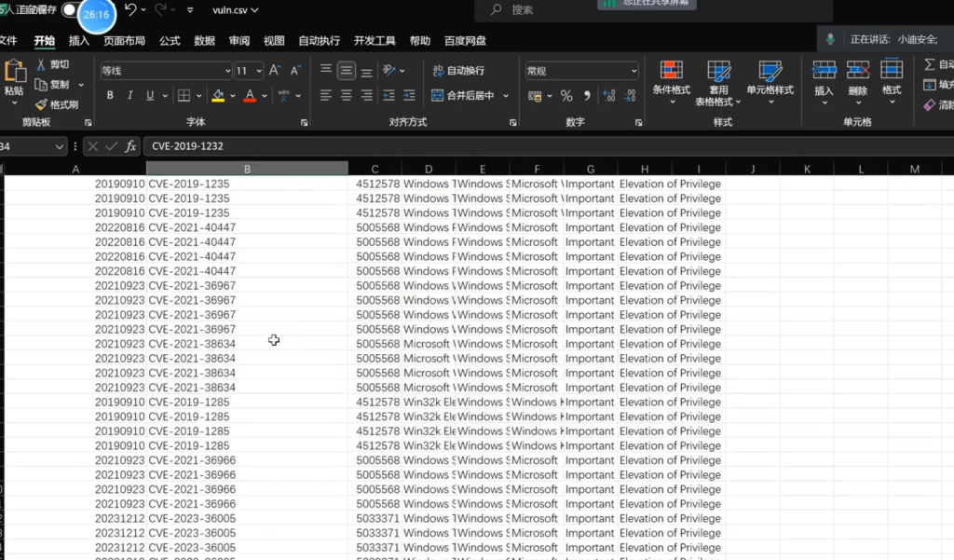Image resolution: width=954 pixels, height=560 pixels.
Task: Click the Clear eraser icon
Action: click(x=930, y=104)
